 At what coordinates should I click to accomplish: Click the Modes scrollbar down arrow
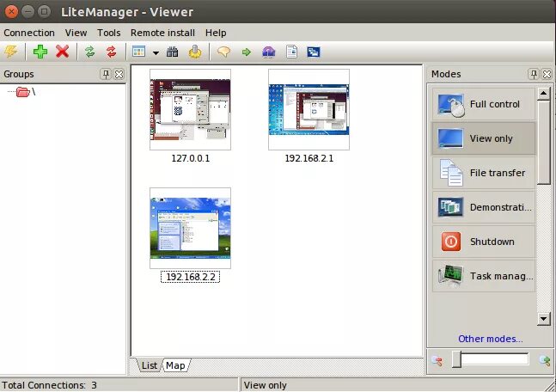(x=544, y=318)
